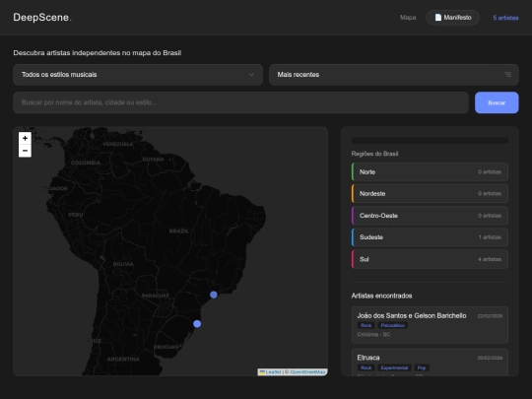The height and width of the screenshot is (399, 532).
Task: Zoom out on the map
Action: coord(25,151)
